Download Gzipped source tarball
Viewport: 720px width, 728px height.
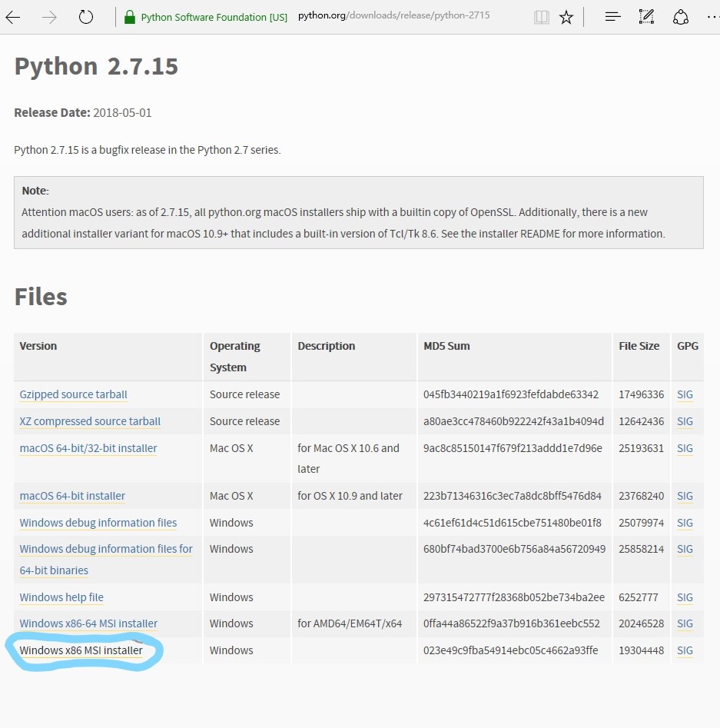[73, 394]
